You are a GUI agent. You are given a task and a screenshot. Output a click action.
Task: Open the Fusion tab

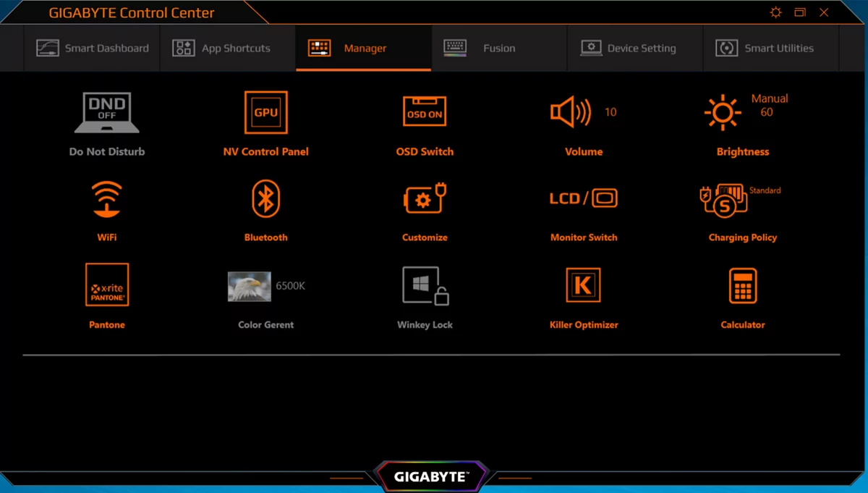point(499,49)
